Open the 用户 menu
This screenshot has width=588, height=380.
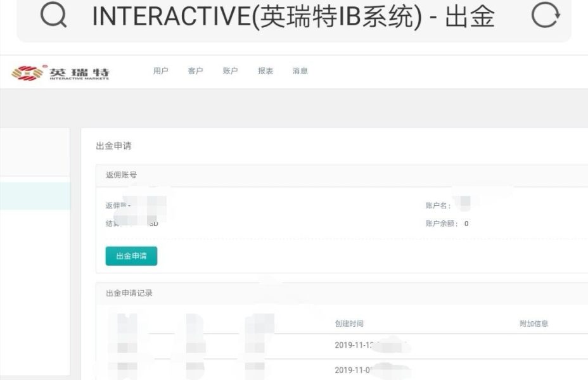[160, 71]
